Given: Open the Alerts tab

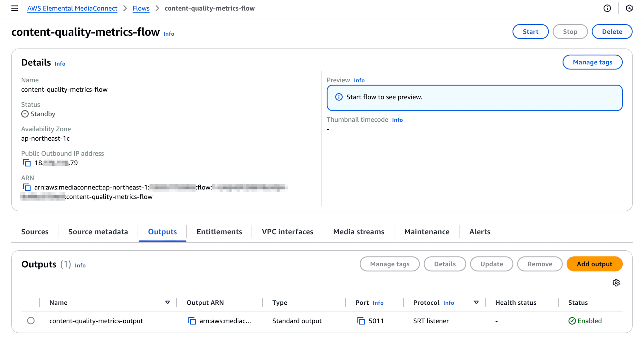Looking at the screenshot, I should tap(480, 232).
